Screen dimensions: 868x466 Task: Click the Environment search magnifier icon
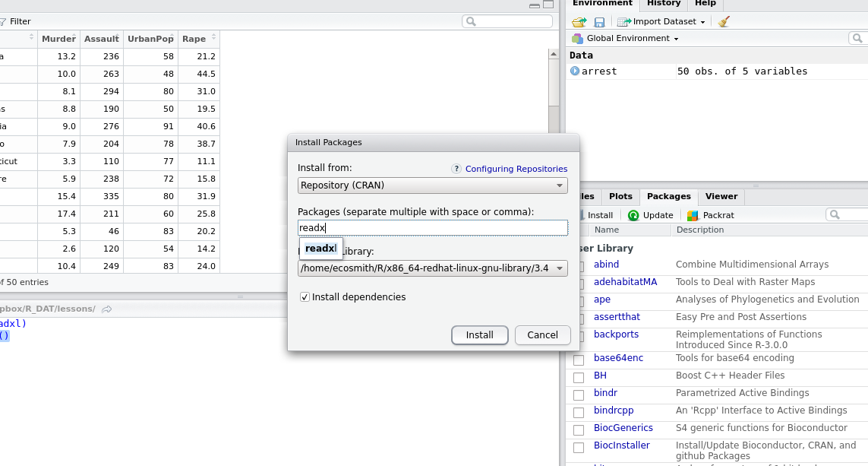(857, 38)
